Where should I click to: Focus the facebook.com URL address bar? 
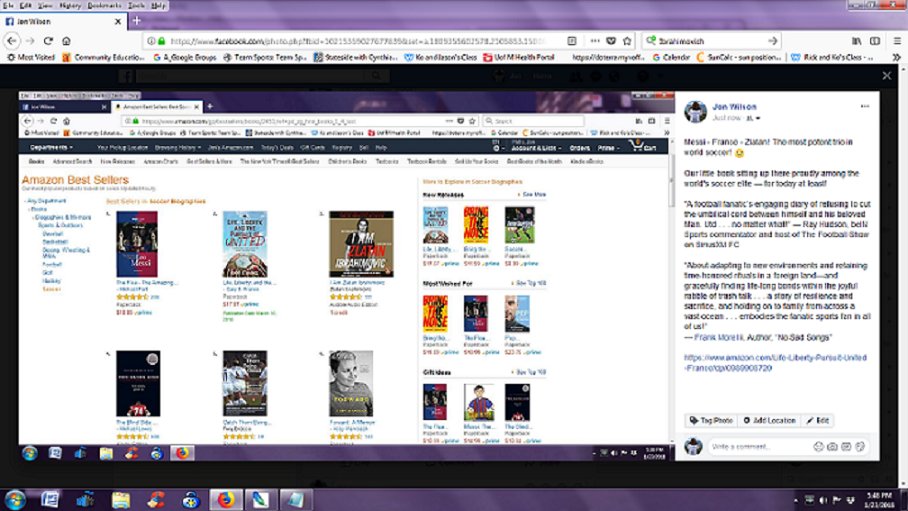(359, 41)
